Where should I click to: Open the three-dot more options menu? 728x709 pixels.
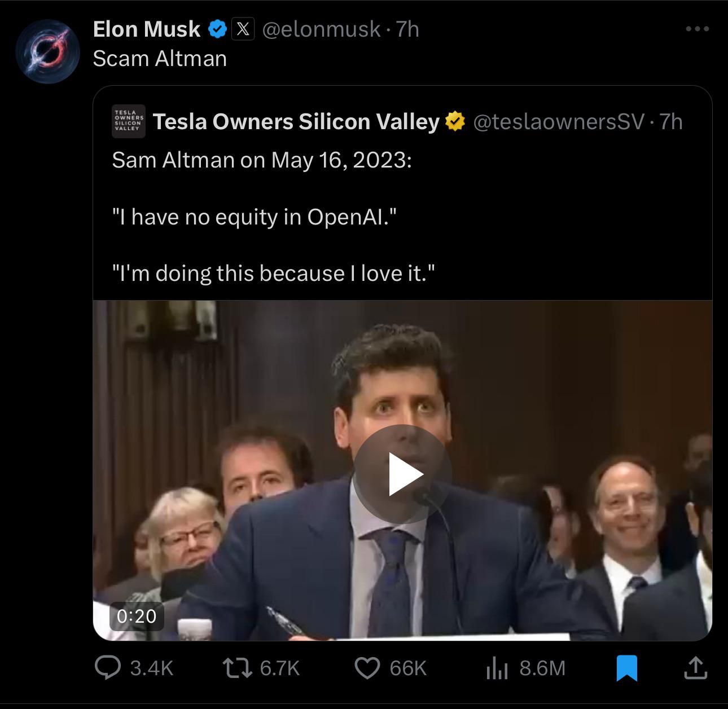coord(697,29)
